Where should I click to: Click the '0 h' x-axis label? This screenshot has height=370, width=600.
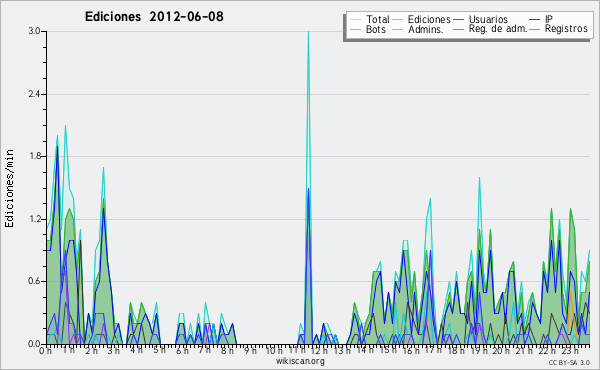45,351
